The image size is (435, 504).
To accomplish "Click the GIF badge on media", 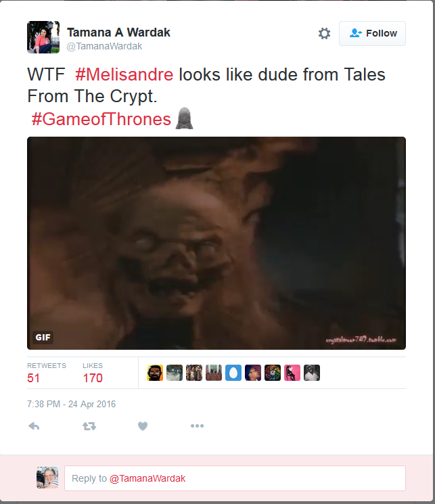I will point(43,337).
